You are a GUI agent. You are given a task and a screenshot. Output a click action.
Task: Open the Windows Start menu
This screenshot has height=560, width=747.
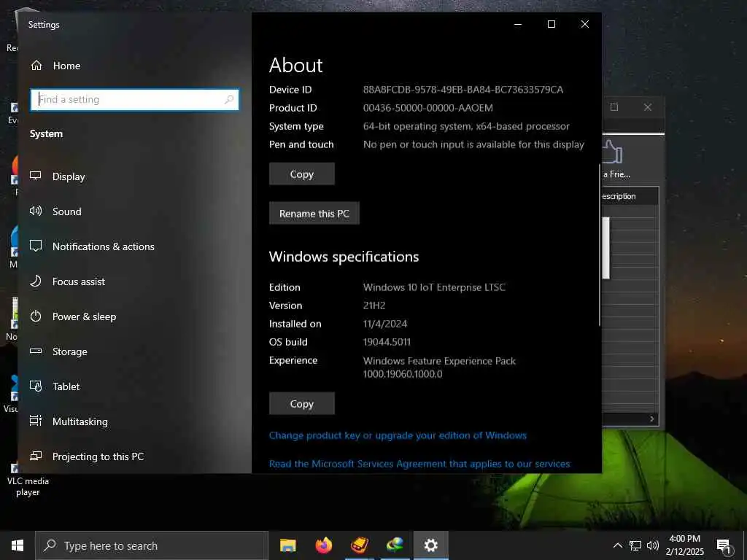click(x=18, y=545)
